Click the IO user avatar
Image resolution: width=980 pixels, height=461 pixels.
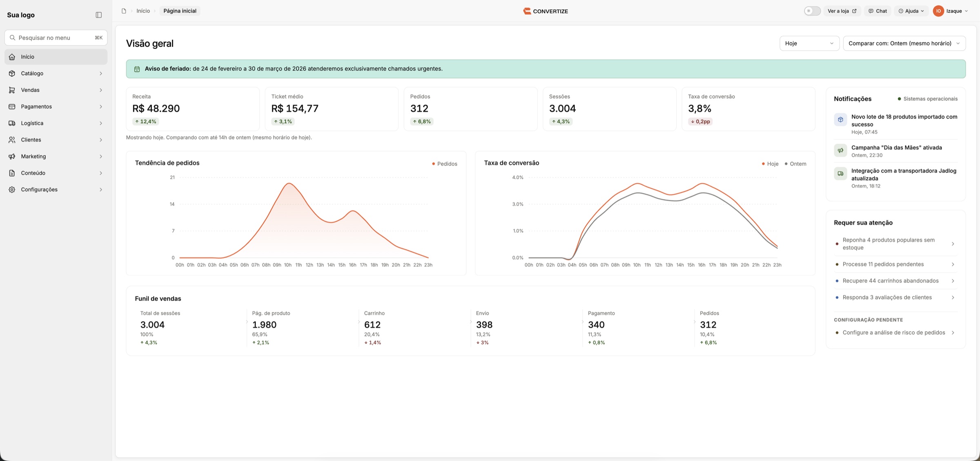[938, 11]
